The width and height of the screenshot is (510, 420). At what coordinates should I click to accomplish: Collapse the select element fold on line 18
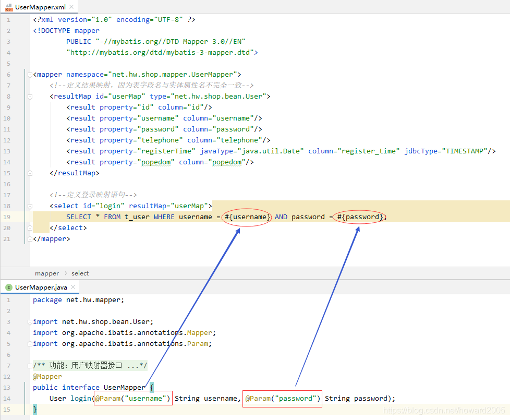(30, 206)
